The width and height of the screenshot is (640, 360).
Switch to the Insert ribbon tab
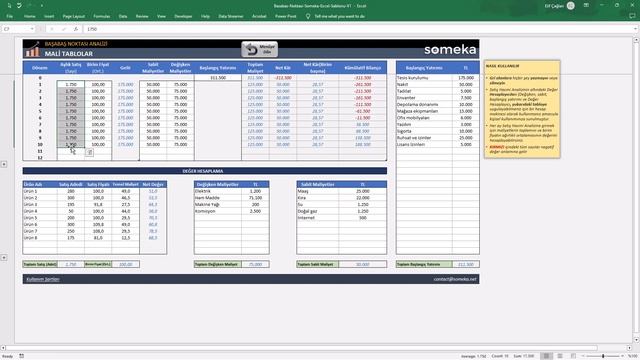(49, 16)
